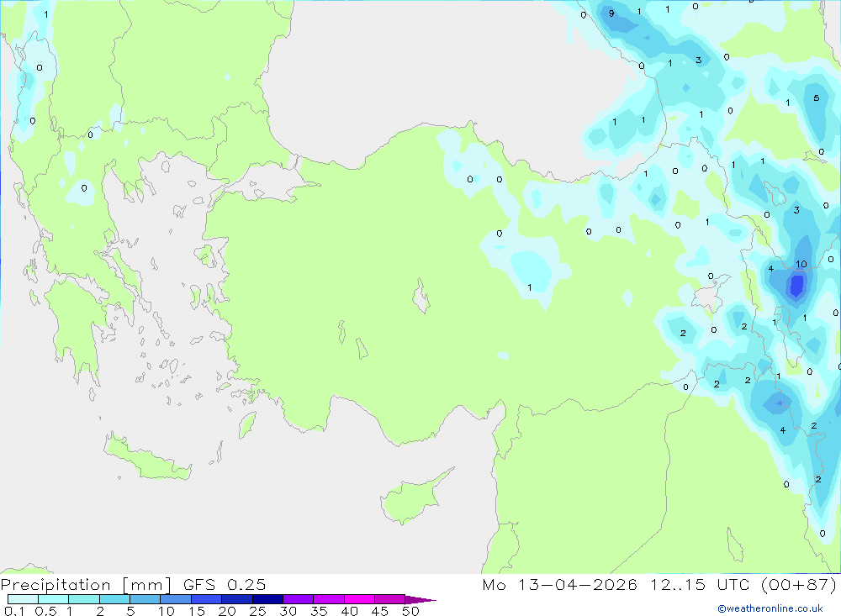Viewport: 841px width, 616px height.
Task: Click the 'Mo 13-04-2026 12..15 UTC (00+87)' timestamp
Action: [x=659, y=584]
